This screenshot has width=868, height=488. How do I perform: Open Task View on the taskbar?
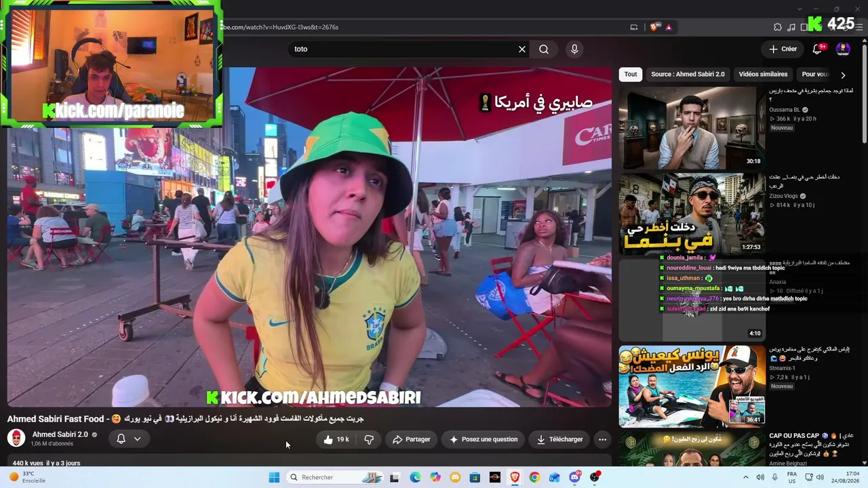[x=395, y=477]
